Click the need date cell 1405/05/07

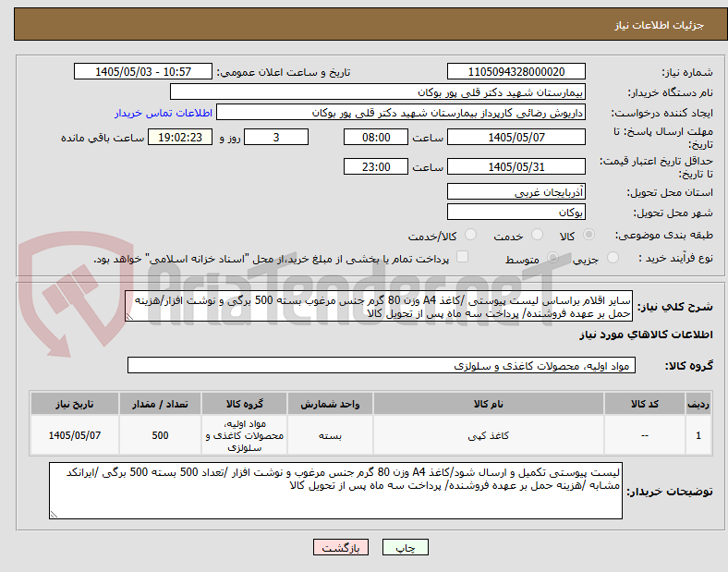point(75,435)
